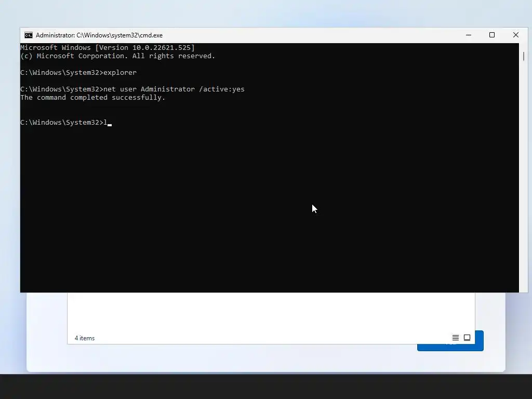Click the cmd window vertical scrollbar thumb

(x=524, y=56)
